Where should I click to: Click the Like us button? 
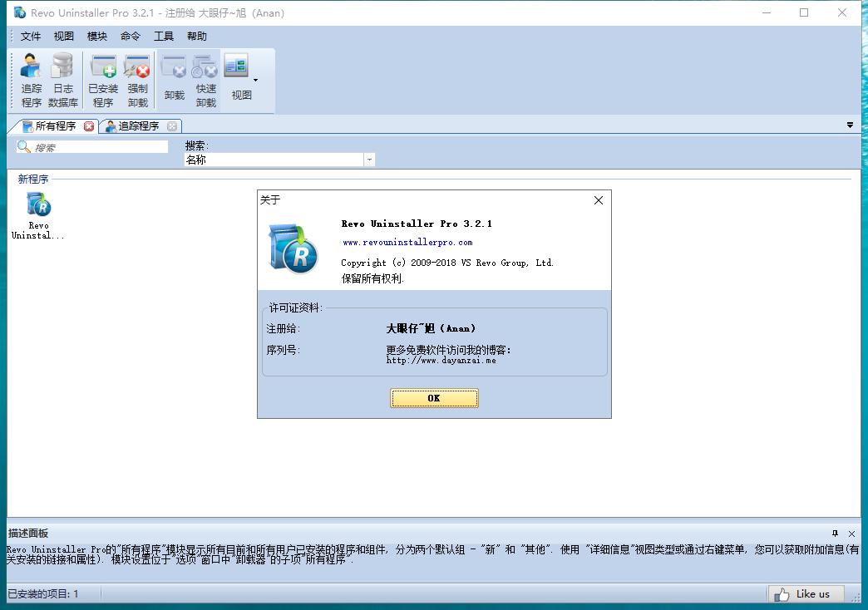pyautogui.click(x=804, y=593)
